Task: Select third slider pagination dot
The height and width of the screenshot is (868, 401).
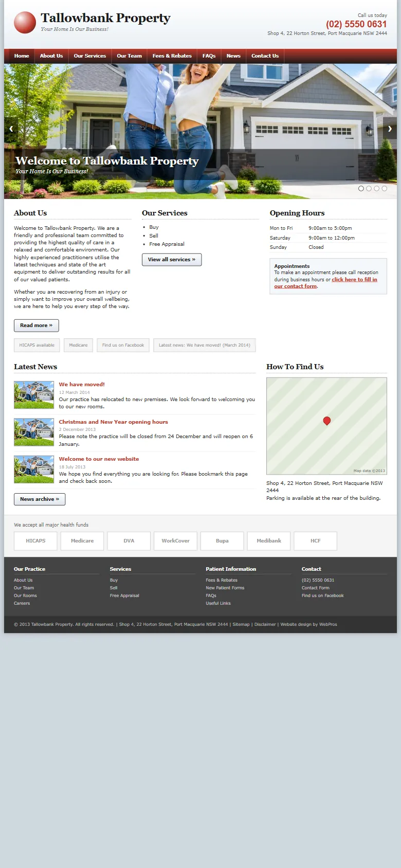Action: 376,188
